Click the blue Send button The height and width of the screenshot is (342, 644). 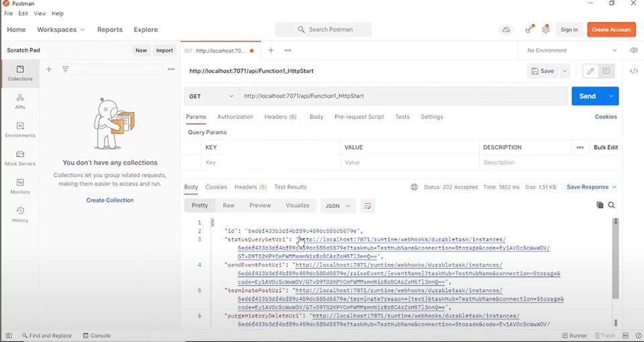(x=588, y=96)
